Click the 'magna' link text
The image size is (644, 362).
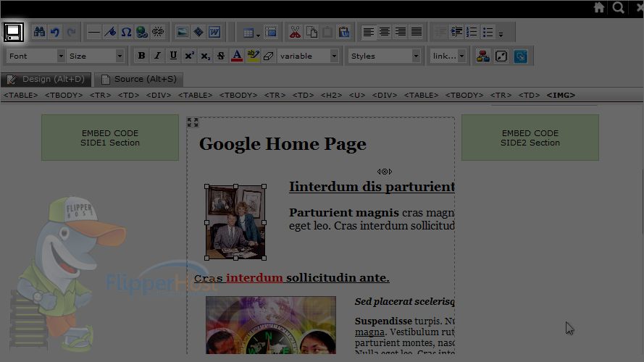pyautogui.click(x=369, y=332)
